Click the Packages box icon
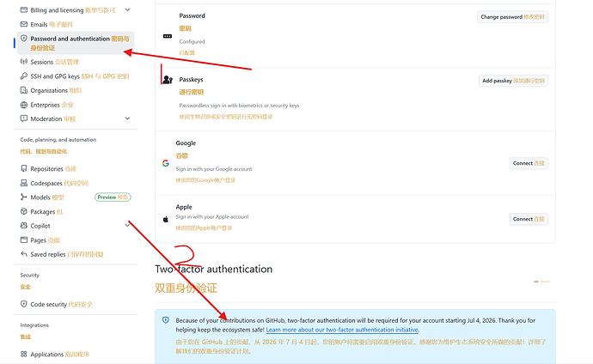 (x=24, y=211)
